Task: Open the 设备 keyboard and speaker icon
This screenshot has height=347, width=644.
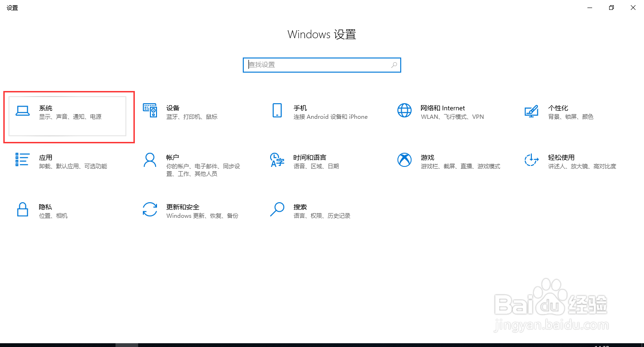Action: (150, 111)
